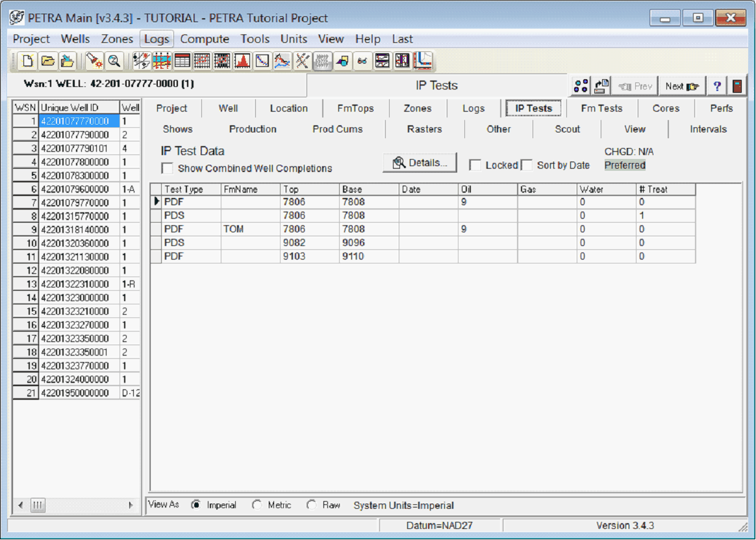The image size is (756, 540).
Task: Click right arrow on well list scrollbar
Action: (131, 505)
